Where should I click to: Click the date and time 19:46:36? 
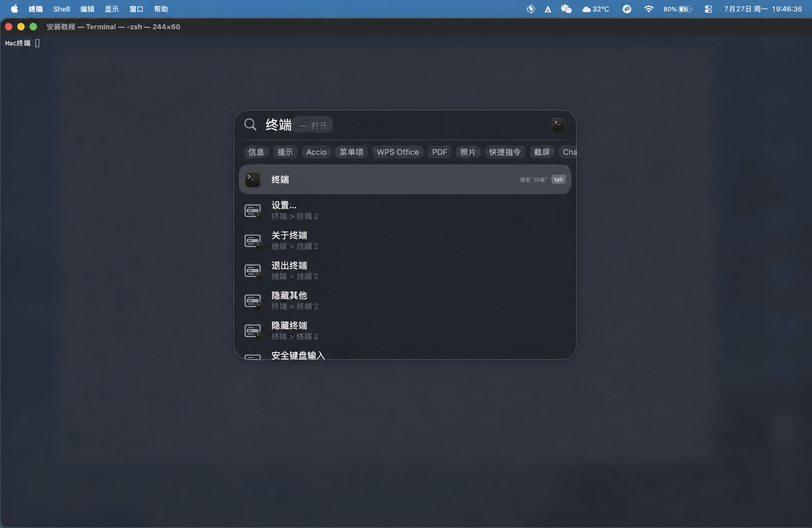pos(762,9)
